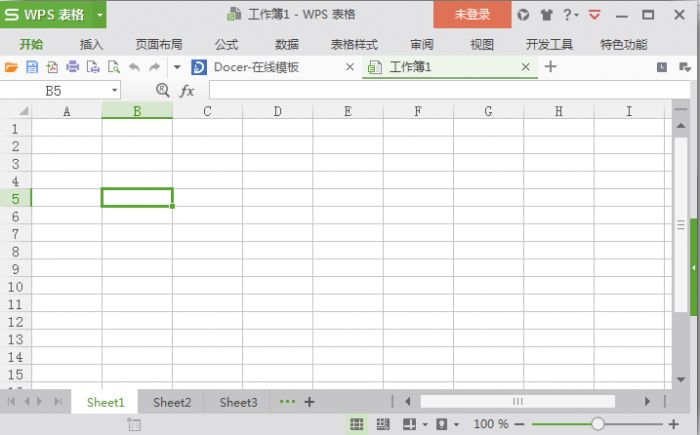This screenshot has width=700, height=435.
Task: Click the red ribbon collapse arrow icon
Action: 594,15
